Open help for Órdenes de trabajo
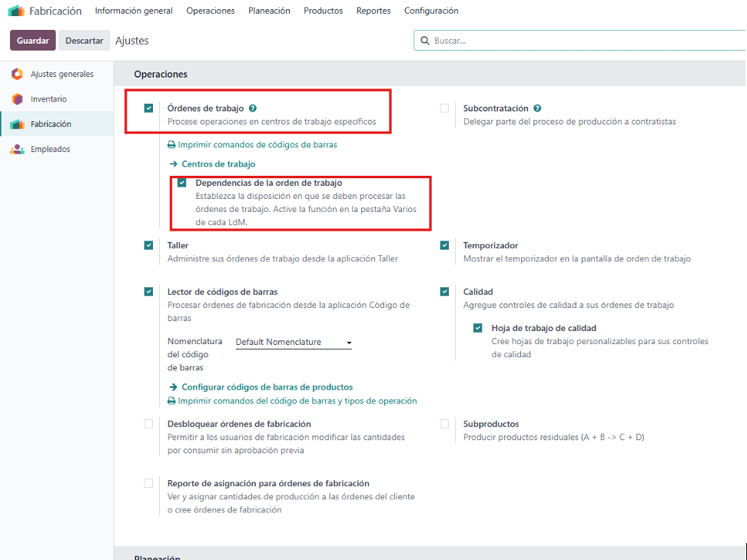747x560 pixels. point(253,108)
